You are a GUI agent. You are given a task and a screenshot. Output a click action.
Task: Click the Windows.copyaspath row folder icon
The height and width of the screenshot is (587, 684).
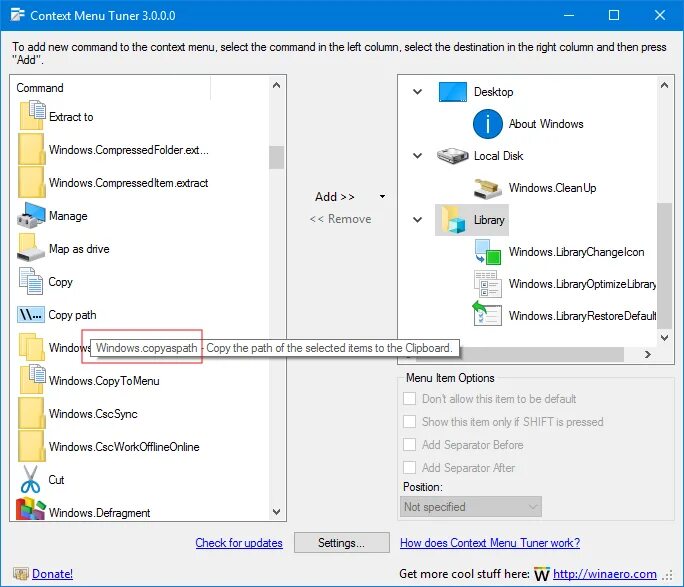(x=31, y=347)
